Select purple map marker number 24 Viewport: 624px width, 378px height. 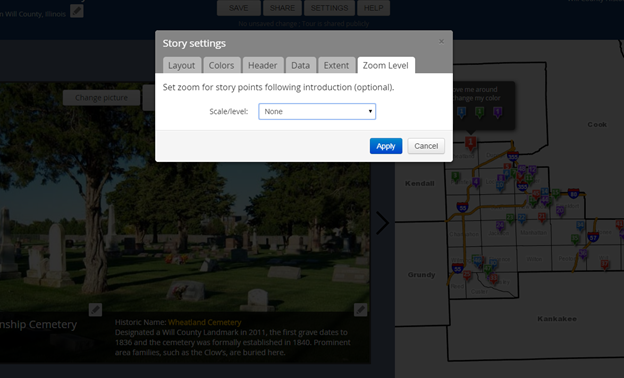[x=500, y=226]
